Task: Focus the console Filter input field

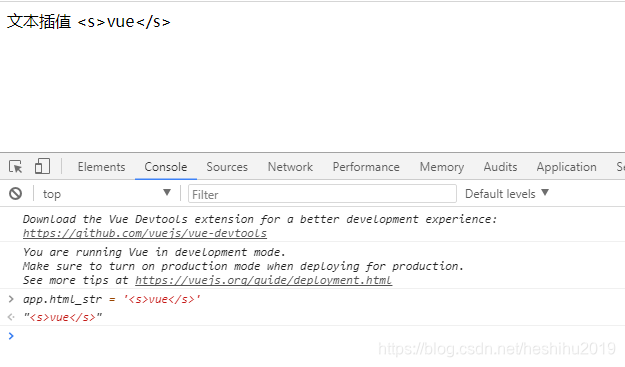Action: coord(322,194)
